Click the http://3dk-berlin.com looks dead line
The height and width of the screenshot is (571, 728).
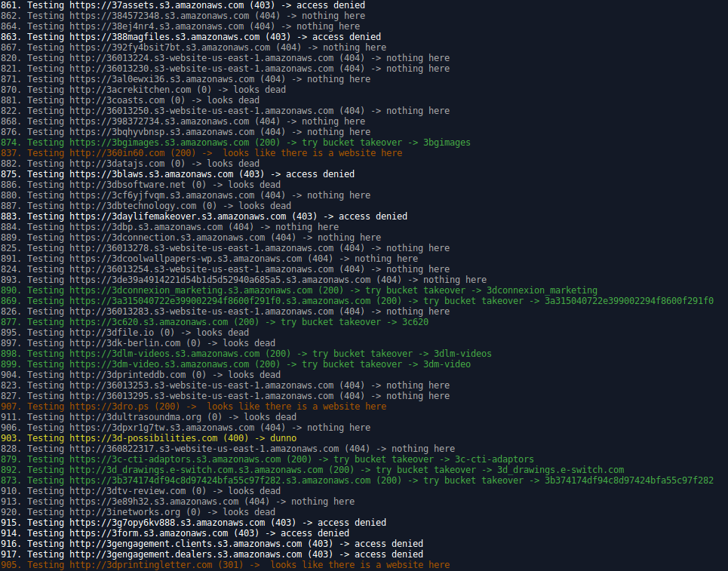138,343
